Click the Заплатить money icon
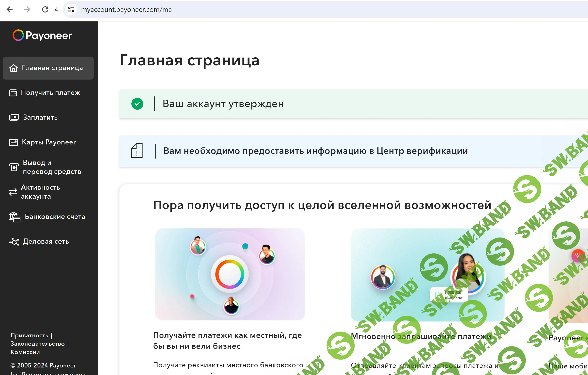The height and width of the screenshot is (375, 588). pyautogui.click(x=14, y=118)
